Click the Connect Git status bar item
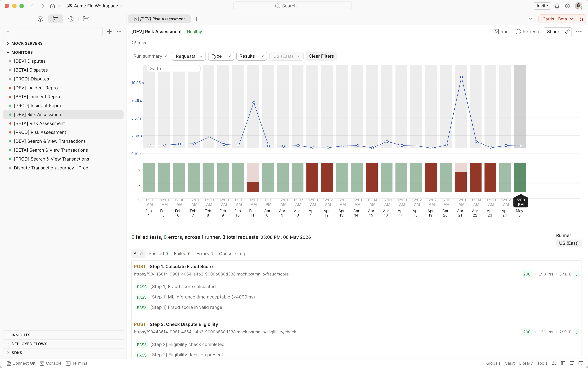The height and width of the screenshot is (368, 588). click(x=21, y=363)
